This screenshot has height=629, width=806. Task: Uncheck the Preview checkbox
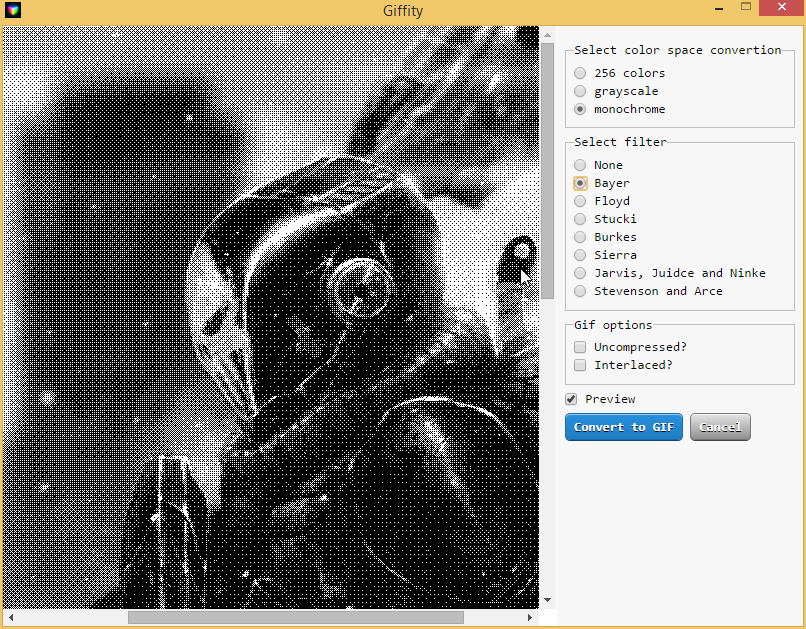tap(571, 399)
